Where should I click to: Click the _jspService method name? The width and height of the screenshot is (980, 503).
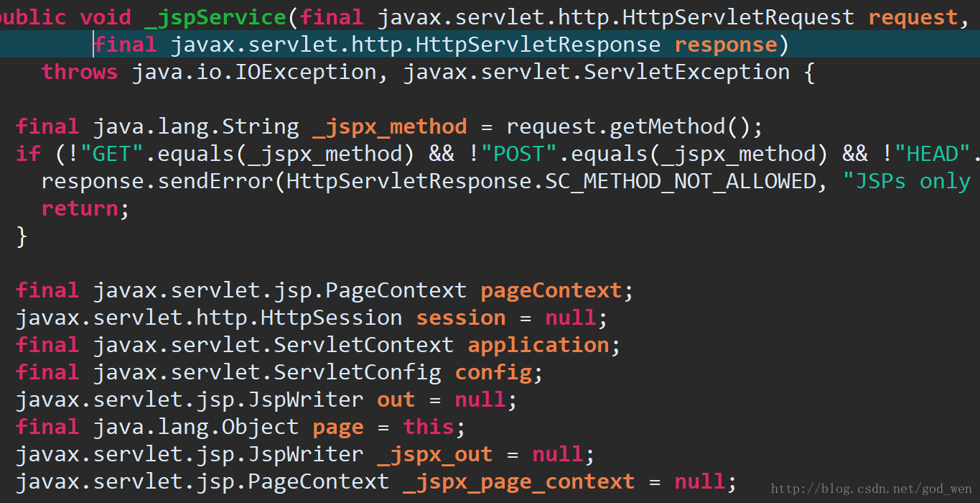pos(215,17)
